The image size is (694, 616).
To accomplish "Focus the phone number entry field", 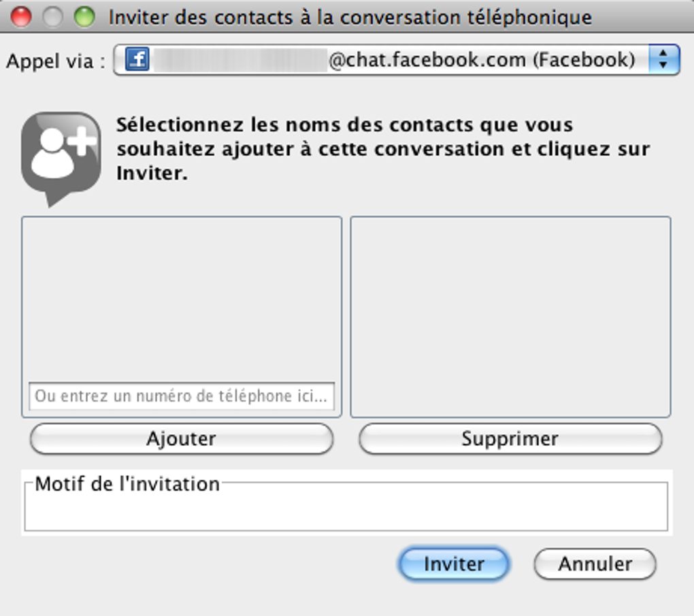I will tap(182, 396).
